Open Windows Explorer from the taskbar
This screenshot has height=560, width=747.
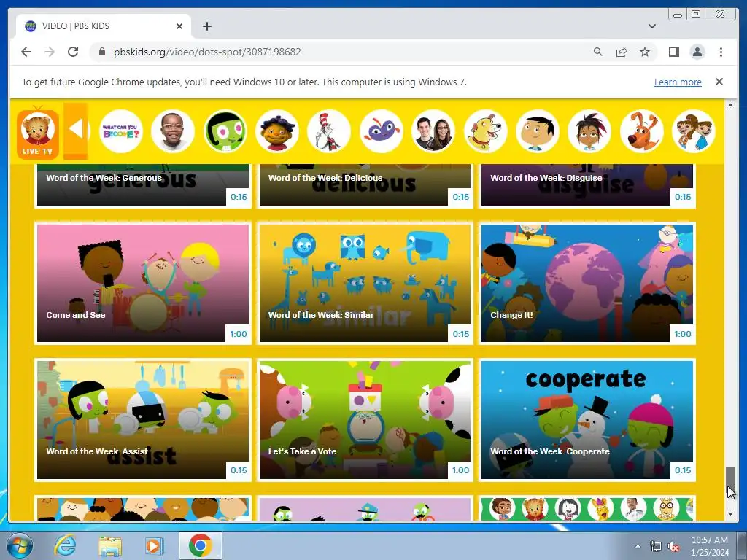[110, 545]
